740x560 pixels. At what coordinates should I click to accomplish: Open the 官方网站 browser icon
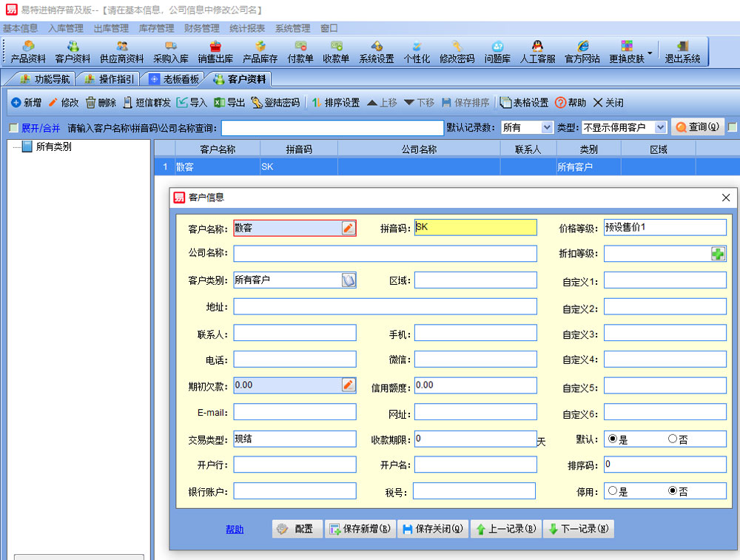[582, 51]
